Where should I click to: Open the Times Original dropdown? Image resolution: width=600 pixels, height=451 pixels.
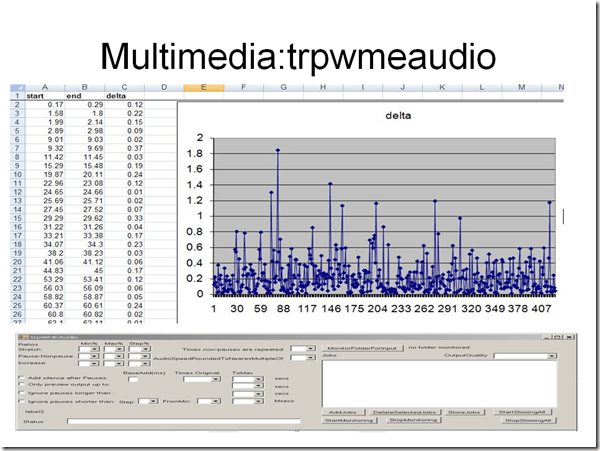(x=216, y=379)
